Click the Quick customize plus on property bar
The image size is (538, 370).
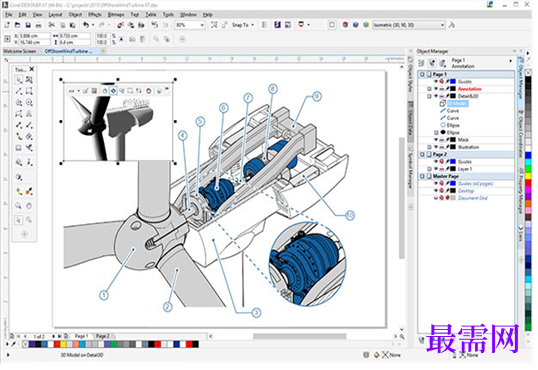[183, 39]
